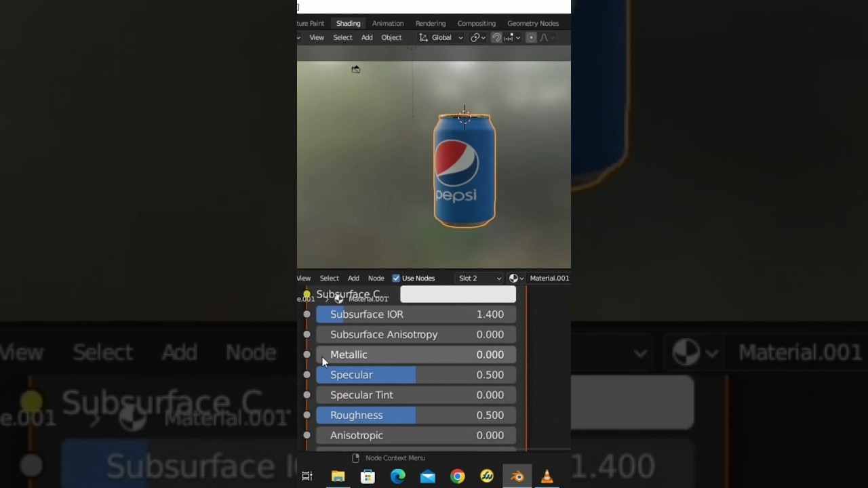Image resolution: width=868 pixels, height=488 pixels.
Task: Expand the pivot point dropdown arrow
Action: pos(483,37)
